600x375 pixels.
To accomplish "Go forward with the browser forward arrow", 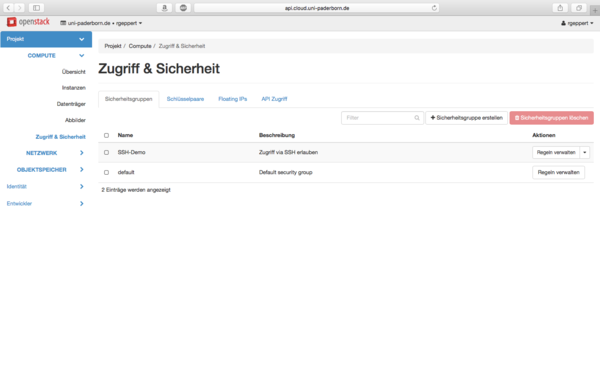I will click(19, 8).
